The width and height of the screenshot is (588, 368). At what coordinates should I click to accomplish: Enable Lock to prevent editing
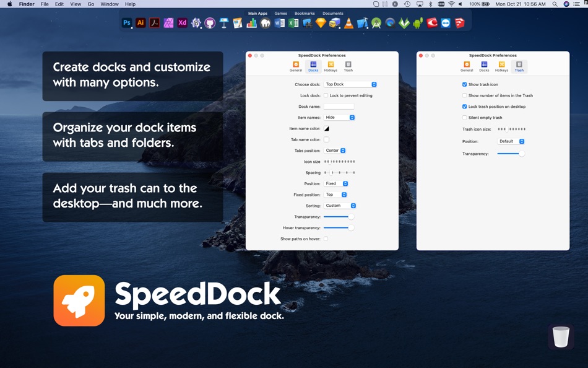(x=326, y=95)
